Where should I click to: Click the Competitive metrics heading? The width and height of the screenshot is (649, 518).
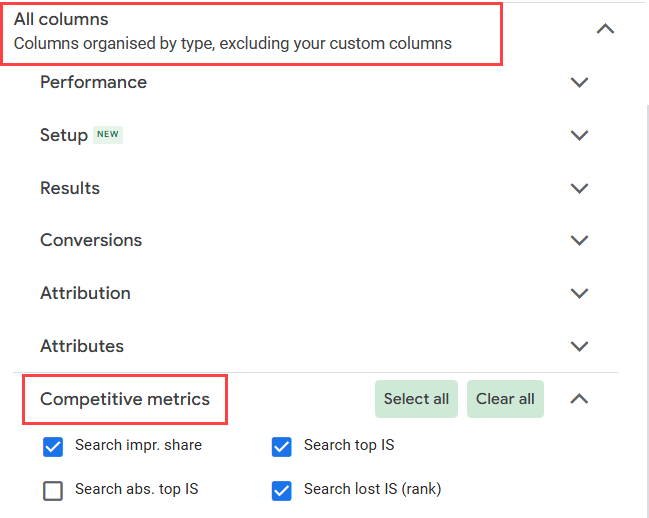[125, 399]
